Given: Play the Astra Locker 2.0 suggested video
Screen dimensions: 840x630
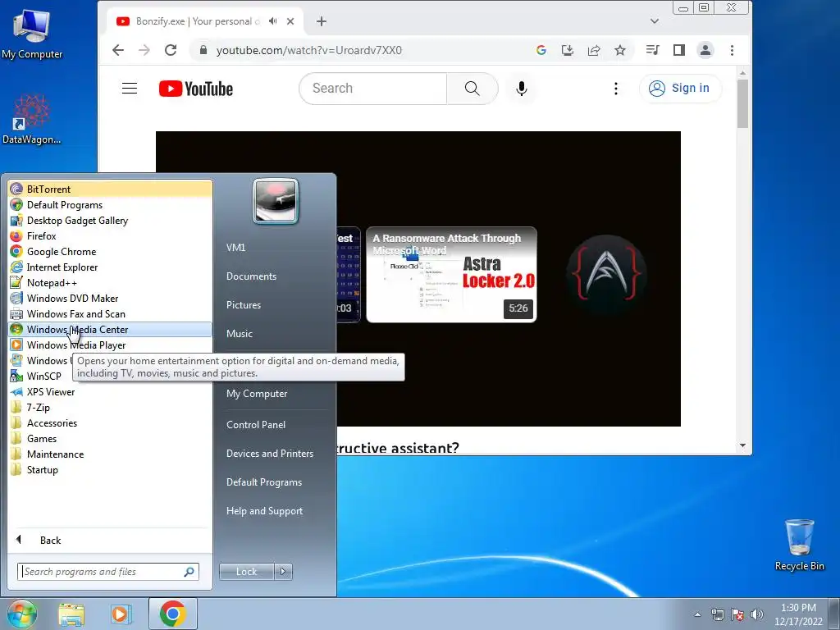Looking at the screenshot, I should click(451, 274).
